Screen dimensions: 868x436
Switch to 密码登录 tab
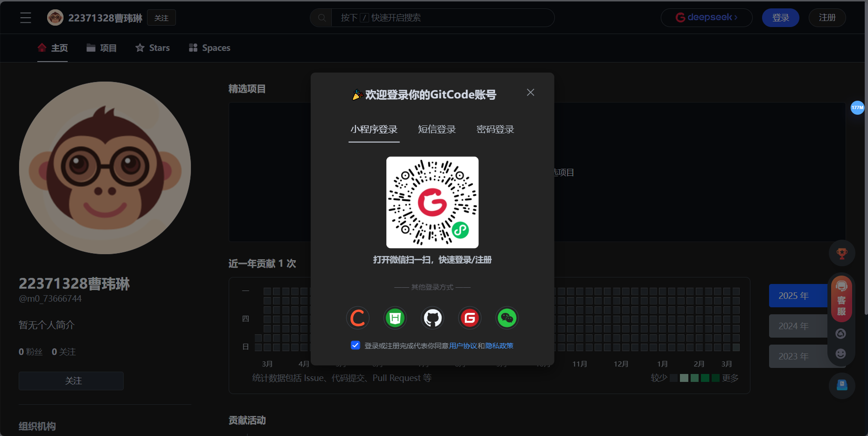pos(495,130)
